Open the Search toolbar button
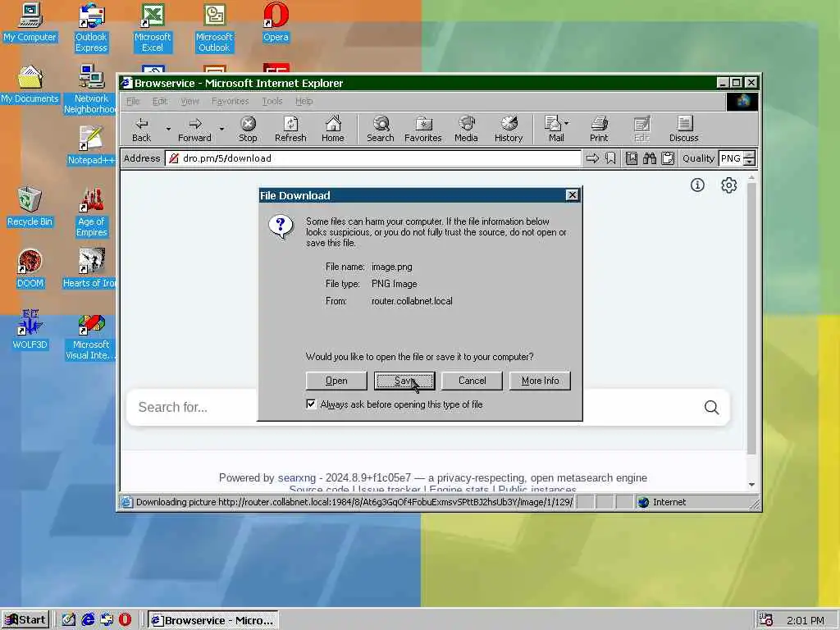The image size is (840, 630). 381,129
